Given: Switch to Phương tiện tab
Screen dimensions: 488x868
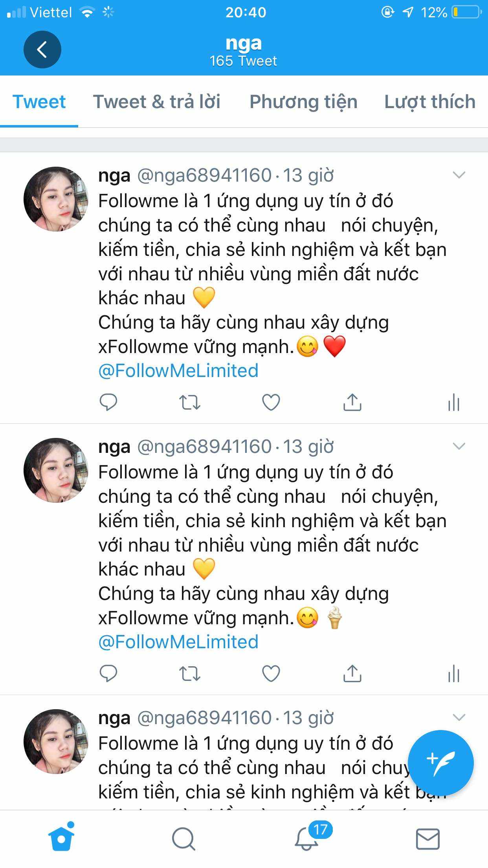Looking at the screenshot, I should [x=304, y=102].
